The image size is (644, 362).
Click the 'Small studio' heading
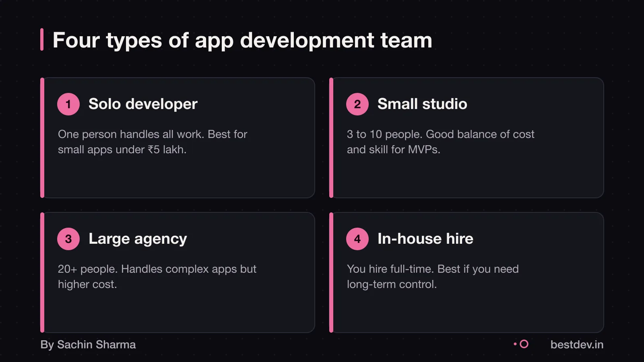422,104
